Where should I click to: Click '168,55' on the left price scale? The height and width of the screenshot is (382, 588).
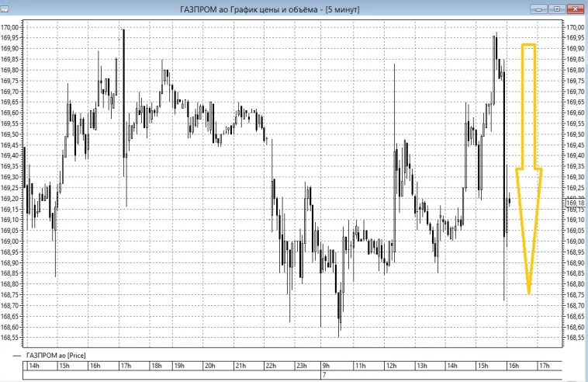pos(9,338)
